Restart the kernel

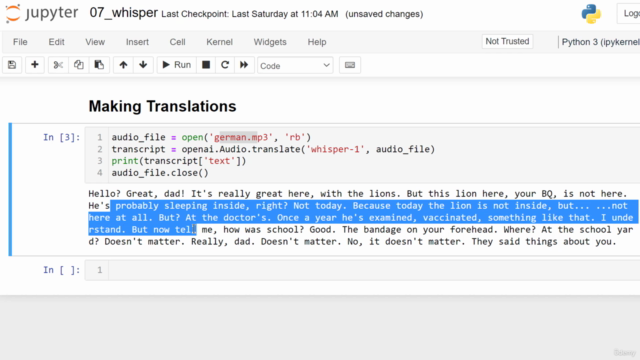(x=225, y=65)
